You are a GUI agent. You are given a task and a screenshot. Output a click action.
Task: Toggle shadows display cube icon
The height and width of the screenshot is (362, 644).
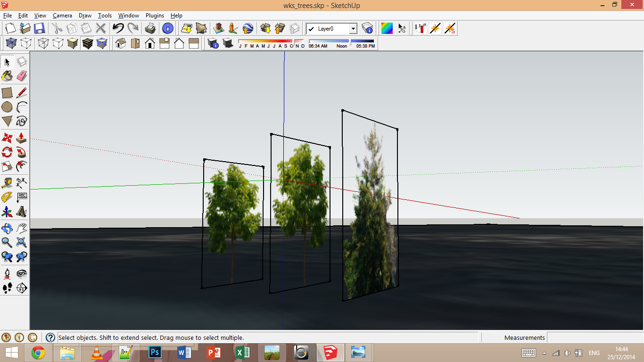pyautogui.click(x=228, y=44)
